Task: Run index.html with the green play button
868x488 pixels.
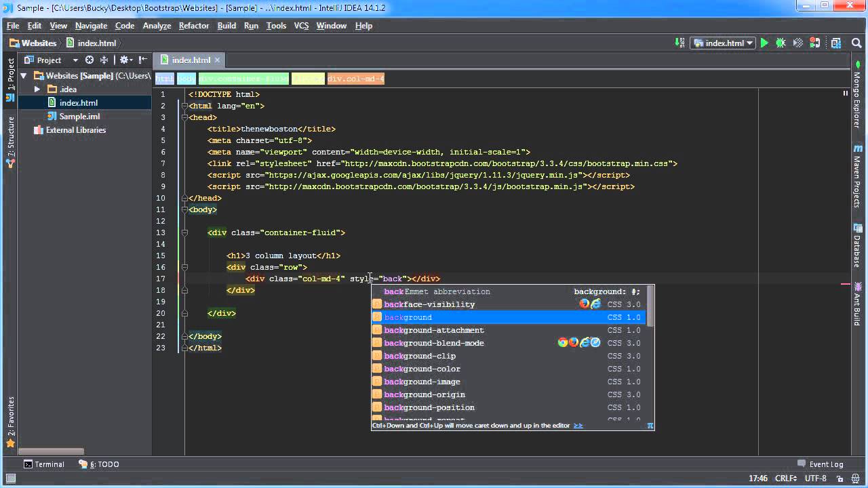Action: click(x=764, y=43)
